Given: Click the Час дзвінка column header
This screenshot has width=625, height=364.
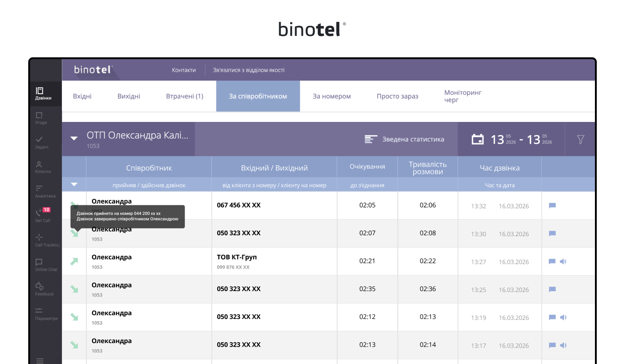Looking at the screenshot, I should (500, 167).
